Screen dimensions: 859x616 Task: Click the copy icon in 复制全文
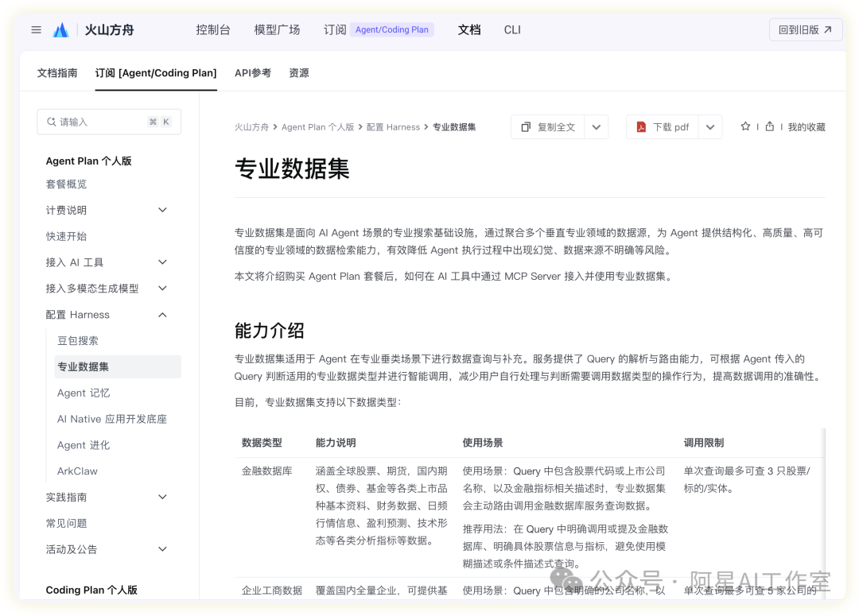click(x=526, y=127)
